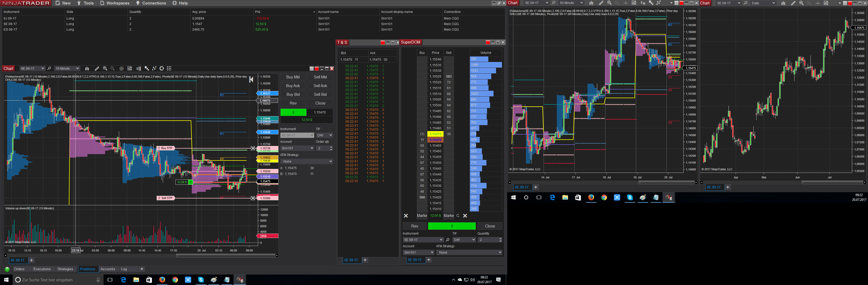Viewport: 868px width, 285px height.
Task: Open properties list icon in 15 Minute chart
Action: click(169, 69)
